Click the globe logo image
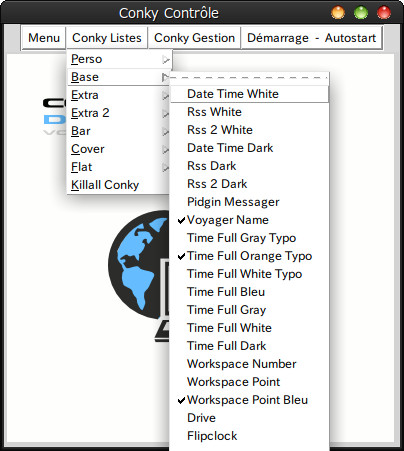 (139, 276)
